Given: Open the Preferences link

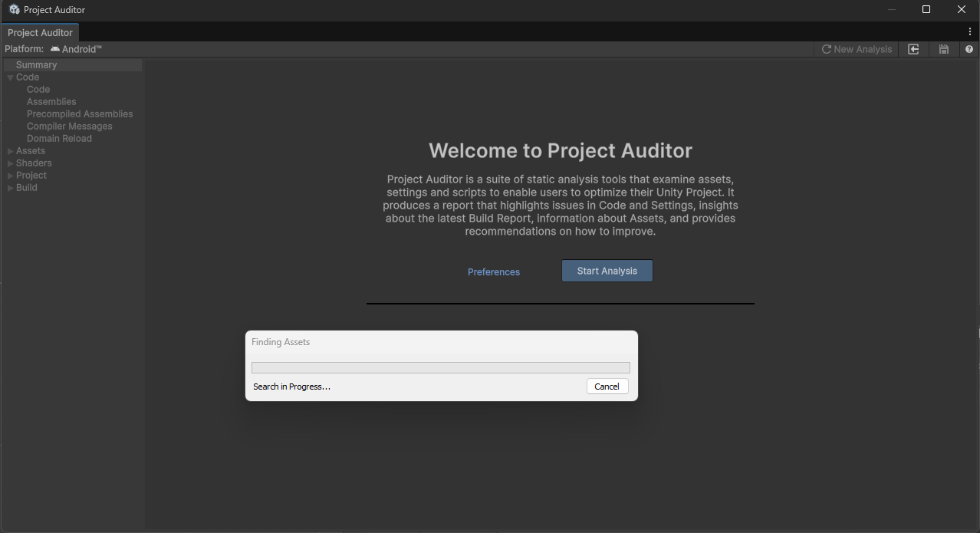Looking at the screenshot, I should [x=494, y=271].
